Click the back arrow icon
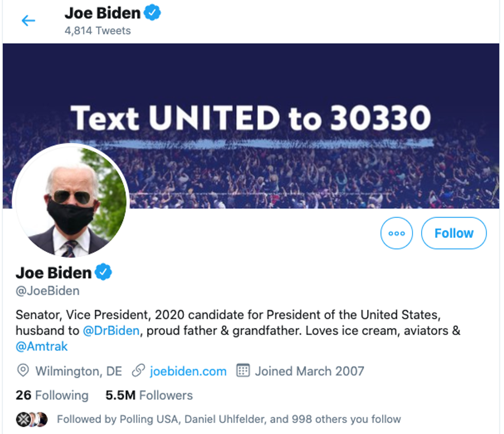The image size is (504, 434). coord(28,21)
